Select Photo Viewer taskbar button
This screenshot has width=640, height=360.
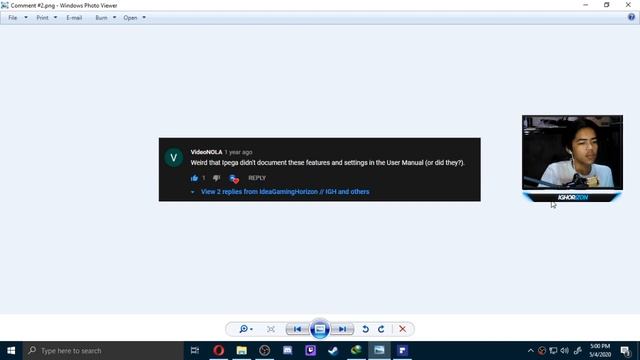coord(379,351)
